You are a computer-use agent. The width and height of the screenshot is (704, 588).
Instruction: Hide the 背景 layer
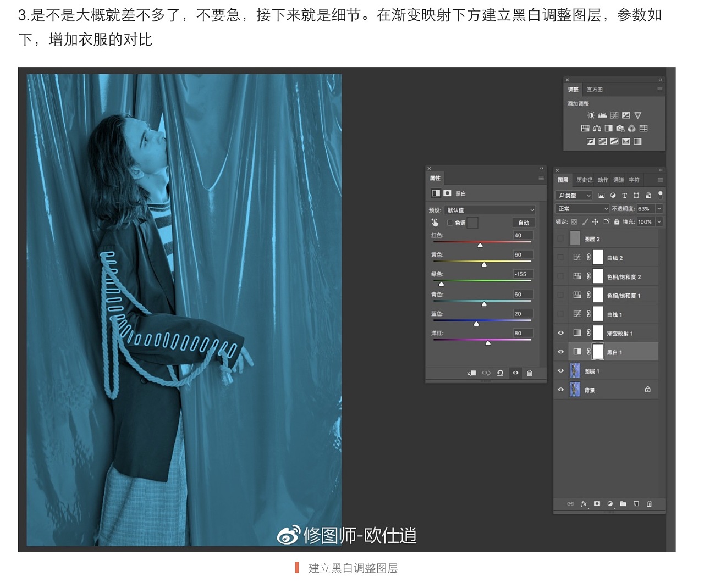tap(560, 390)
